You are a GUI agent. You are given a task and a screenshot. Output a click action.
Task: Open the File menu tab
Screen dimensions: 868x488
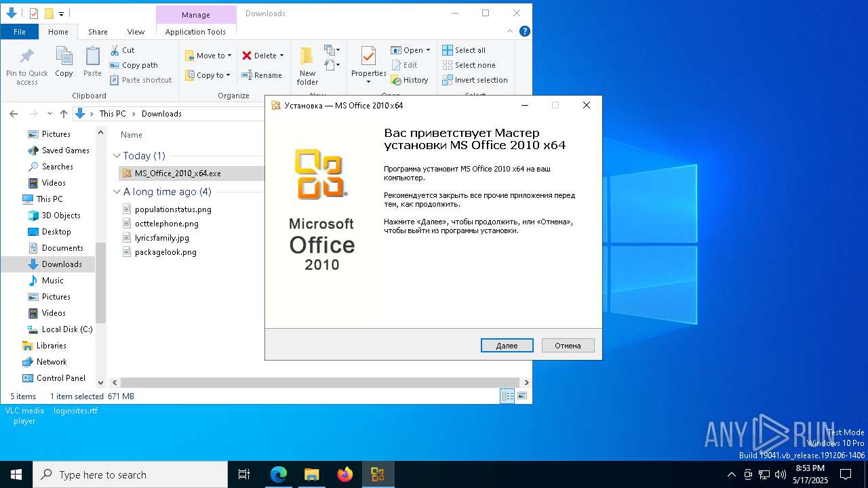[x=20, y=32]
